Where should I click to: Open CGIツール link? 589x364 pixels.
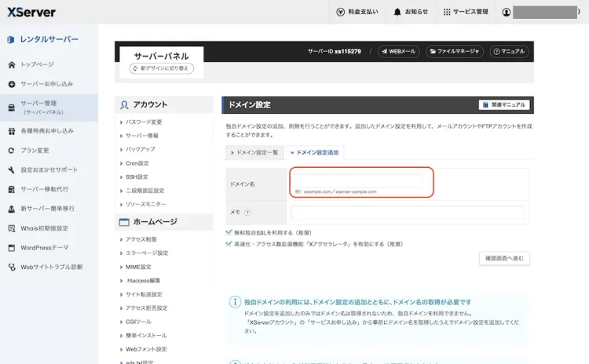pos(138,322)
